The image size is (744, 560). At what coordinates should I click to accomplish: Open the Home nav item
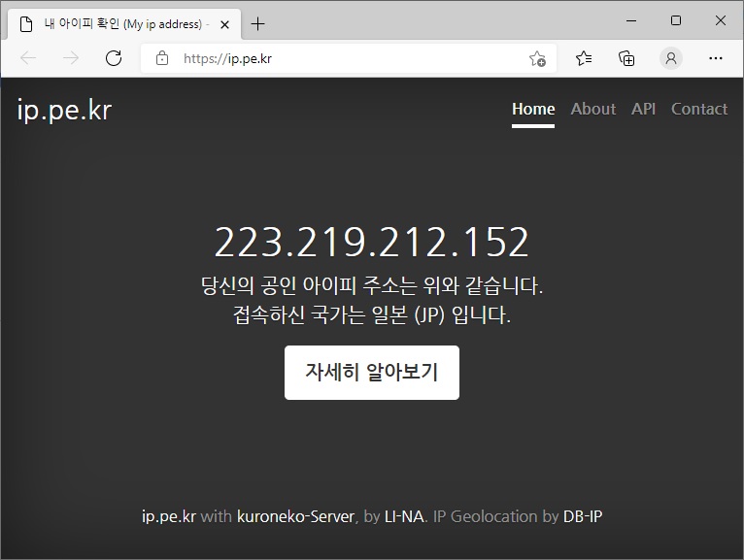click(x=533, y=109)
